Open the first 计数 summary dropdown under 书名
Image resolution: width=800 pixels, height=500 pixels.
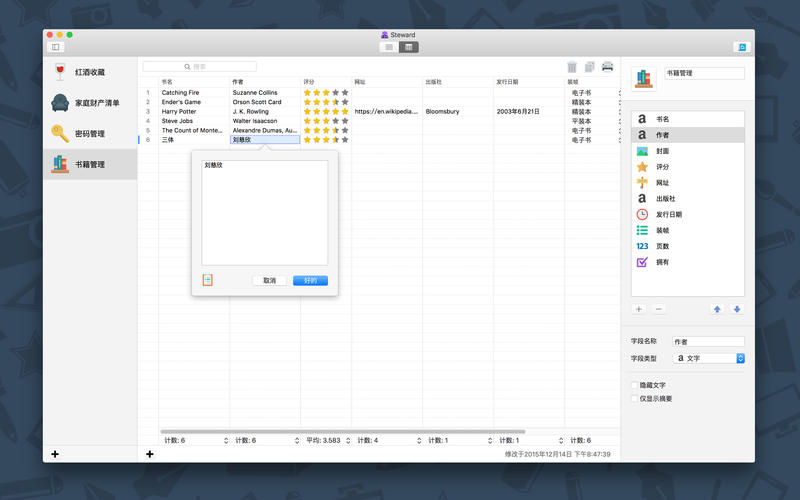(x=194, y=440)
